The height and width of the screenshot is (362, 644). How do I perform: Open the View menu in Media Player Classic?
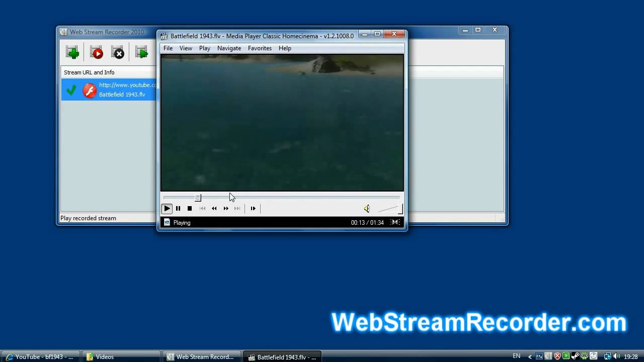pyautogui.click(x=186, y=48)
